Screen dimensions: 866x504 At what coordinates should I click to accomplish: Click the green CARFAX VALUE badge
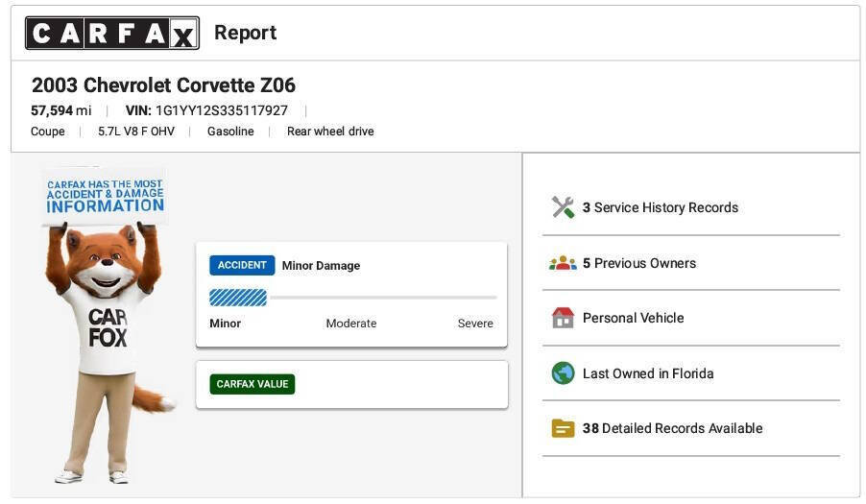tap(253, 384)
